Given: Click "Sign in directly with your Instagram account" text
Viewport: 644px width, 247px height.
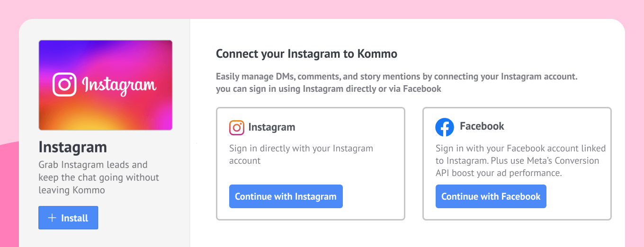Looking at the screenshot, I should coord(301,155).
